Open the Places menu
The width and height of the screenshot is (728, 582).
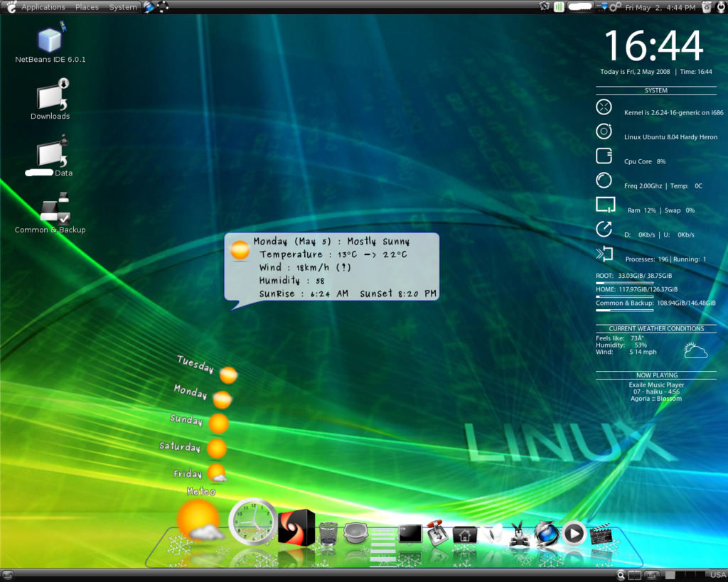87,7
